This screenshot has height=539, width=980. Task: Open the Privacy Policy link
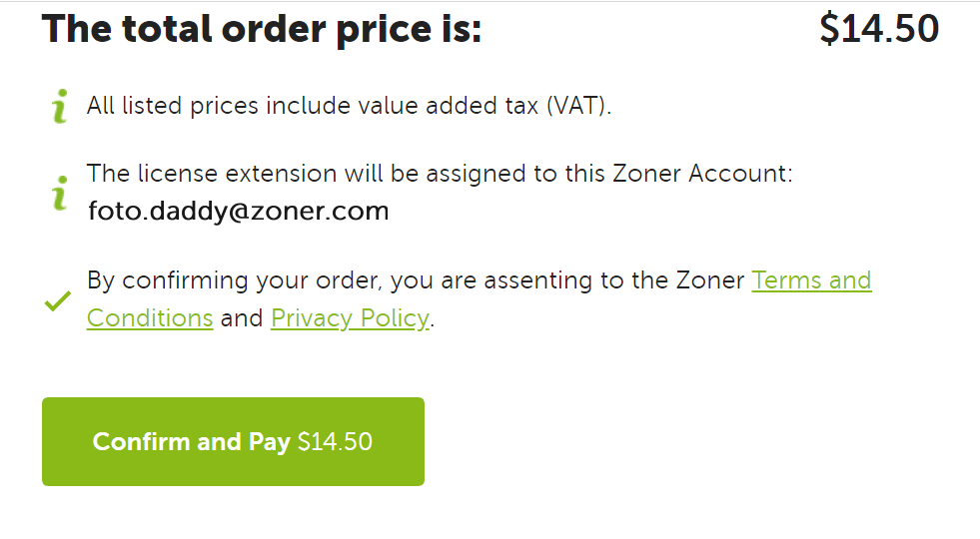350,318
